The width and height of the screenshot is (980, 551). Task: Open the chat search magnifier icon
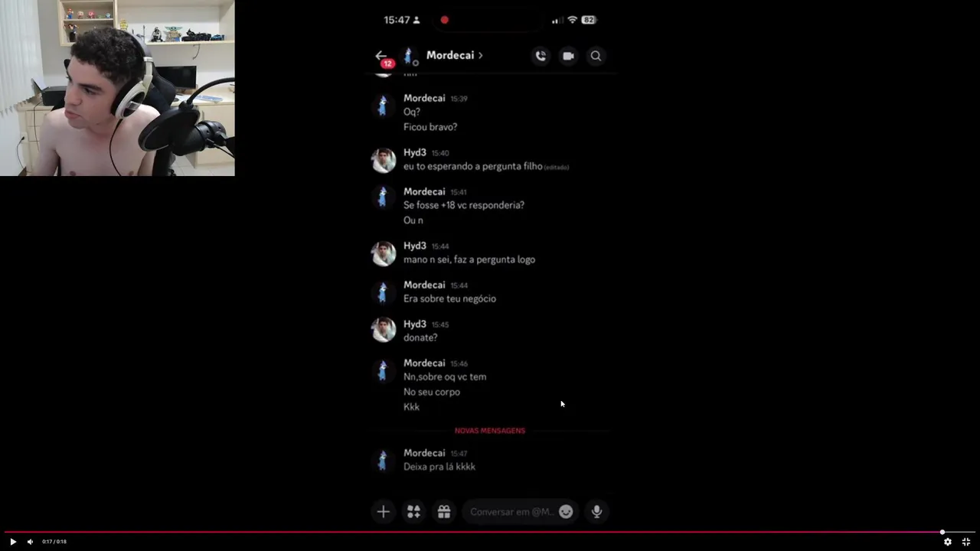pos(596,56)
